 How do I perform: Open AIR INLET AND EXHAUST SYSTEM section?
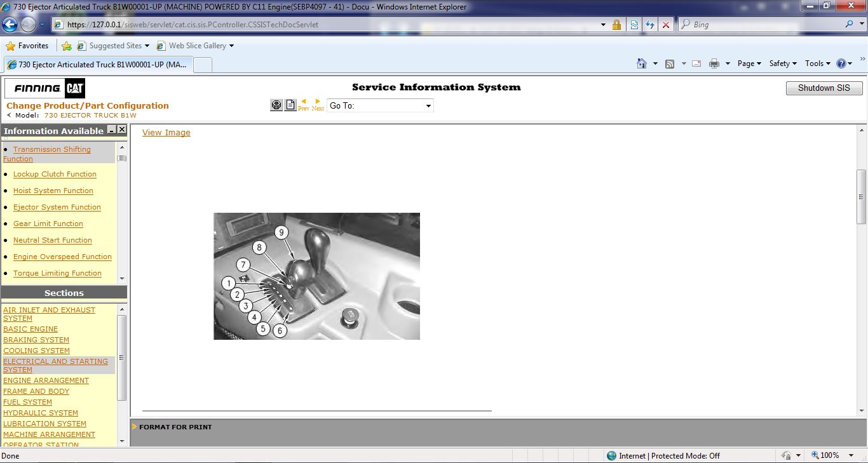[x=49, y=314]
